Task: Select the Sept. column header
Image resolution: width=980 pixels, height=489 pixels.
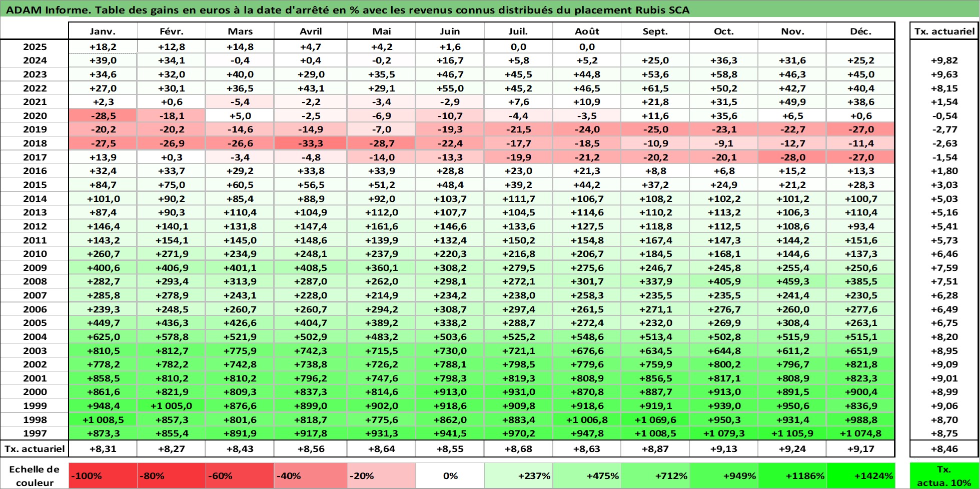Action: 655,31
